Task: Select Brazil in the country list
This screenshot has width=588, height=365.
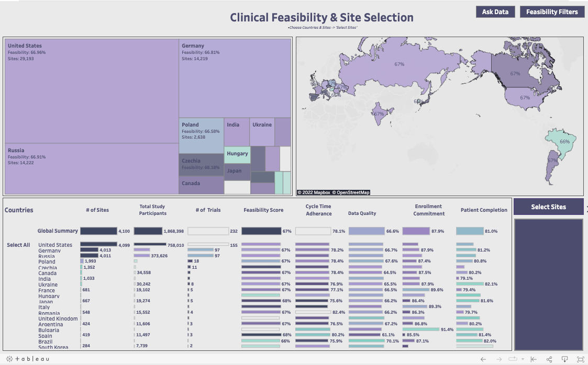Action: click(46, 341)
